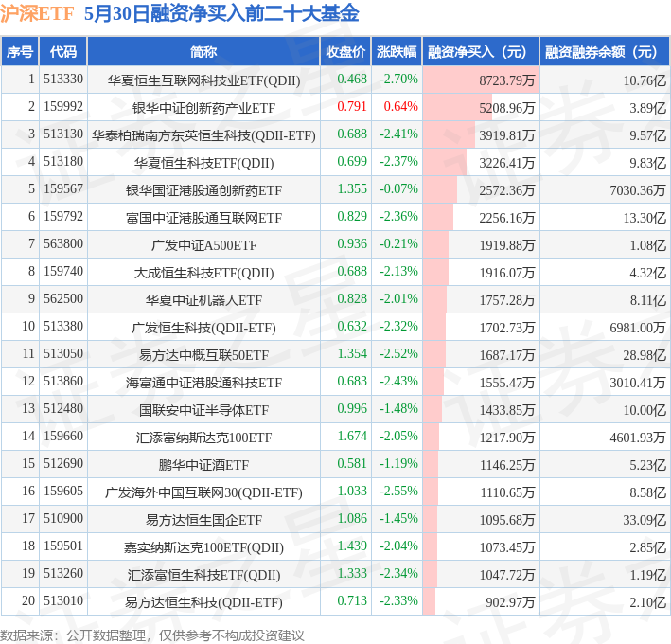Click change value -0.07%
Image resolution: width=671 pixels, height=644 pixels.
pyautogui.click(x=398, y=188)
